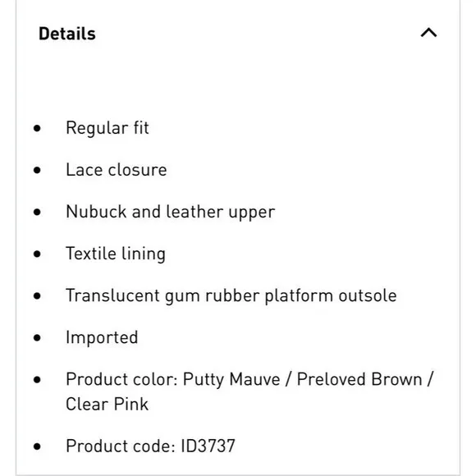Screen dimensions: 476x476
Task: Click the product code ID3737
Action: (x=208, y=446)
